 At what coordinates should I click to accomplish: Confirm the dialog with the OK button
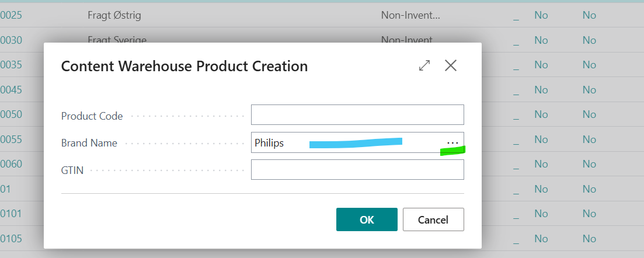tap(367, 219)
